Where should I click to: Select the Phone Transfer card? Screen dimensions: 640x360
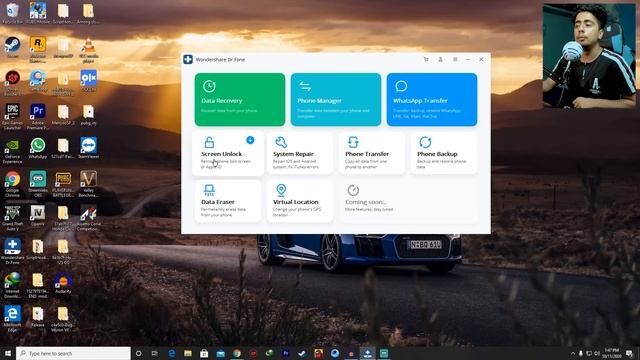coord(372,153)
